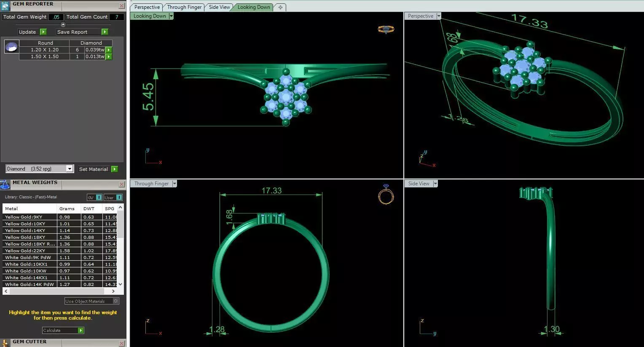This screenshot has height=347, width=644.
Task: Click the DWT column header
Action: click(91, 208)
